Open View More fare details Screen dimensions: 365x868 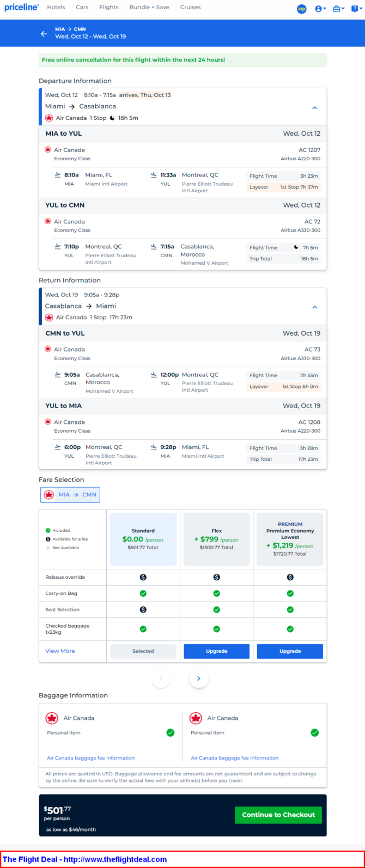pyautogui.click(x=60, y=651)
